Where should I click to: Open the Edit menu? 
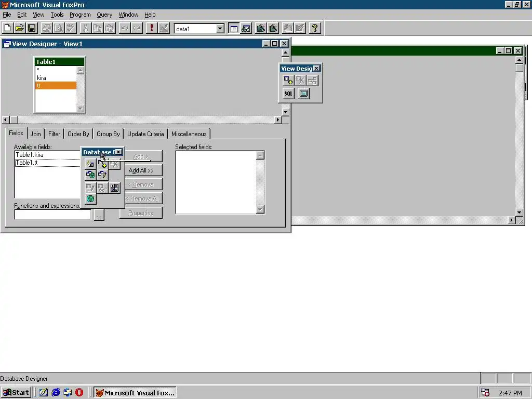click(22, 15)
